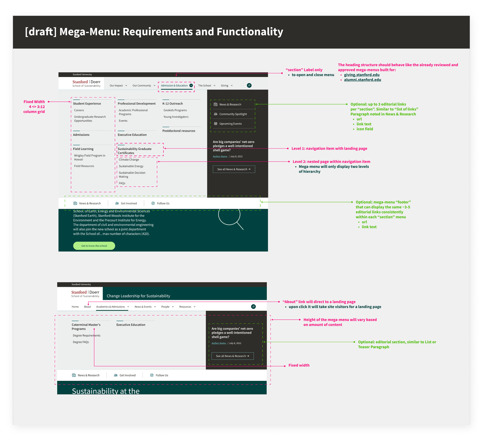Open The School menu chevron

pos(214,86)
